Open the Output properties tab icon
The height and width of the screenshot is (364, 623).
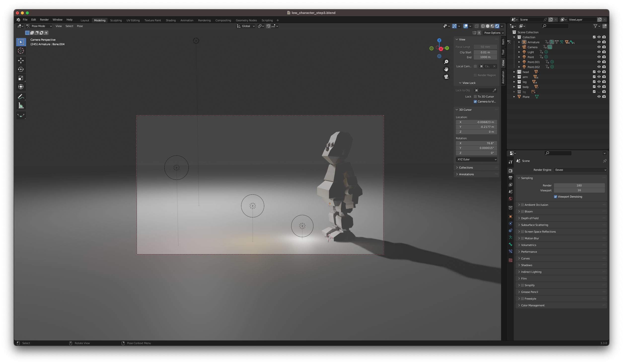tap(511, 178)
